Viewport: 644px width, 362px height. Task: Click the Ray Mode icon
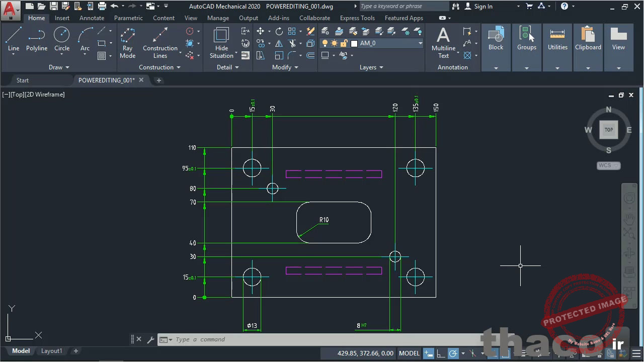point(128,43)
